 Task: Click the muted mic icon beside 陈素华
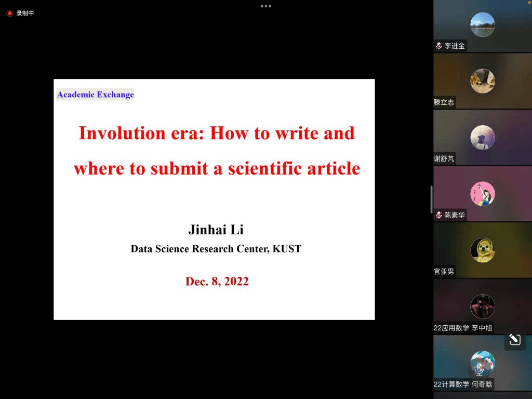439,215
